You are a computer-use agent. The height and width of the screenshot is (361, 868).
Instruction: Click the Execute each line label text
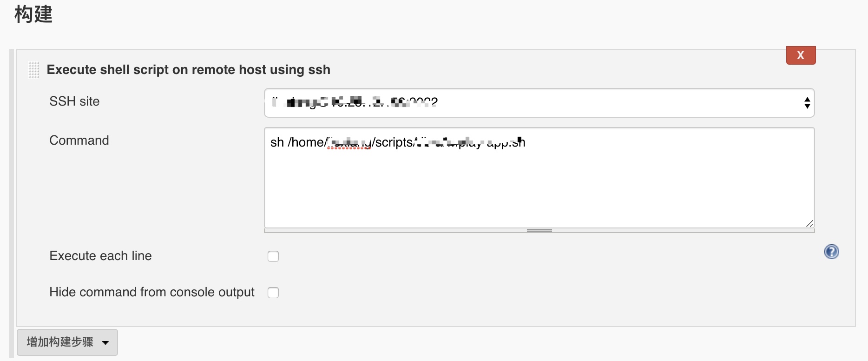click(100, 256)
